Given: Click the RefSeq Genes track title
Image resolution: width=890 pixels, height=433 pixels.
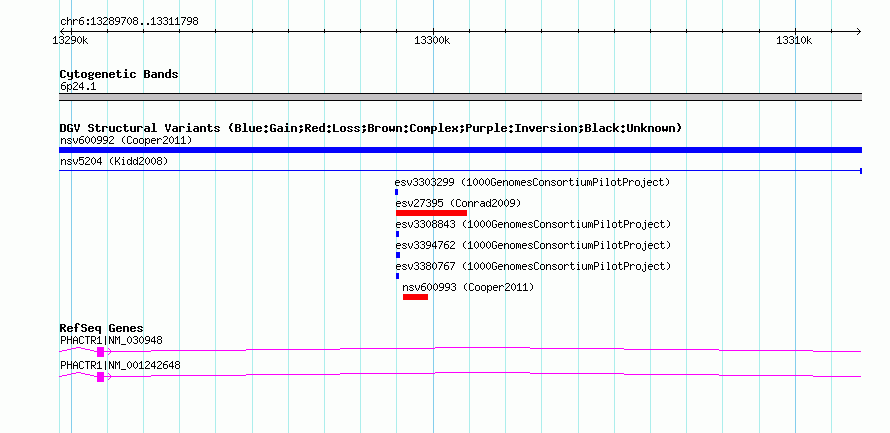Looking at the screenshot, I should pyautogui.click(x=102, y=328).
